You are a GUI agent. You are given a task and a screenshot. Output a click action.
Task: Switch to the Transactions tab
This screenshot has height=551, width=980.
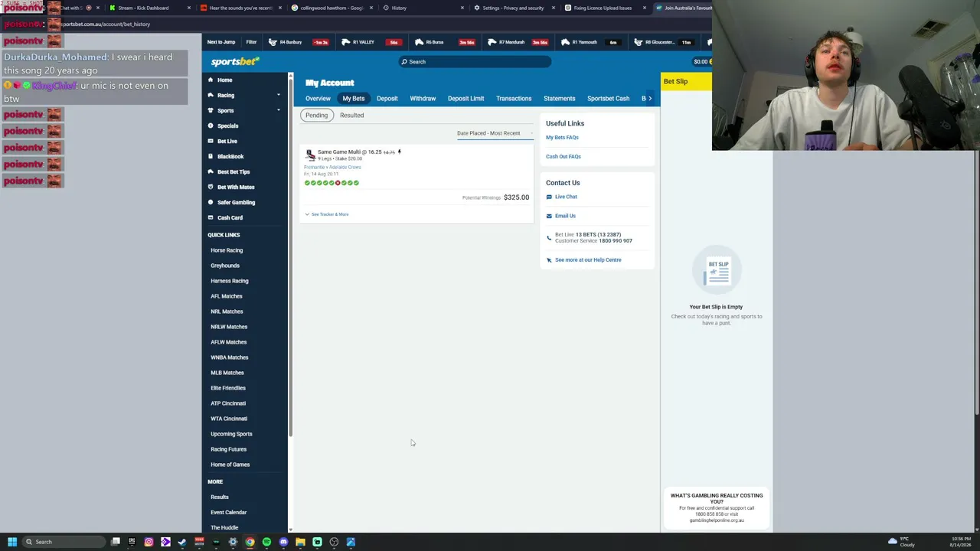click(514, 99)
